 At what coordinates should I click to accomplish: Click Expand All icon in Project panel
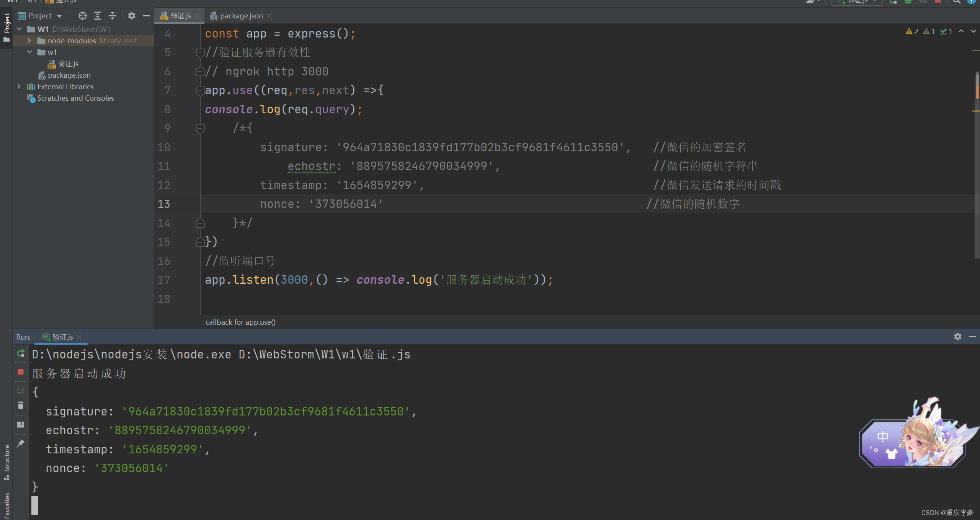98,16
